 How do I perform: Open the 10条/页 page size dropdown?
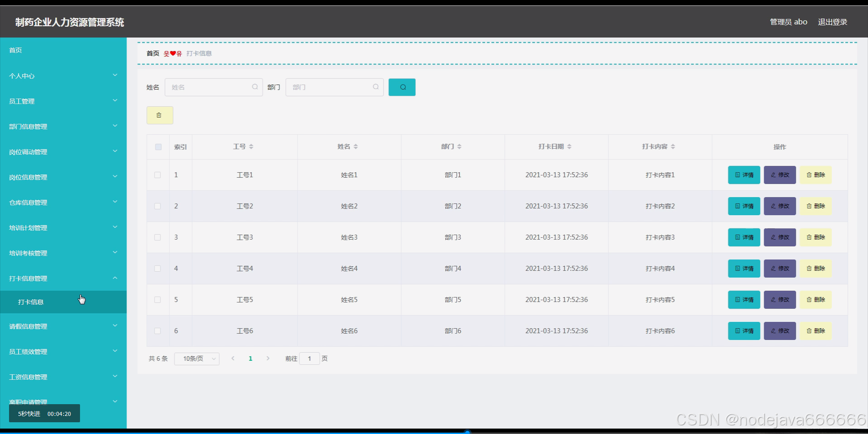197,359
